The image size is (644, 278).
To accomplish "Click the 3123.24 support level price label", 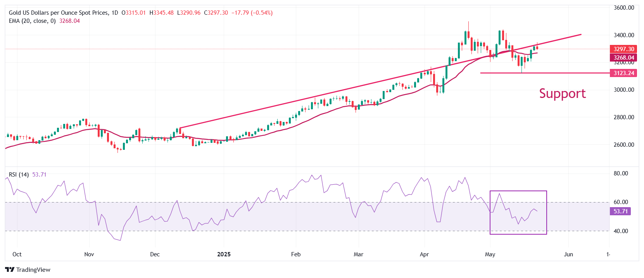I will [x=623, y=73].
